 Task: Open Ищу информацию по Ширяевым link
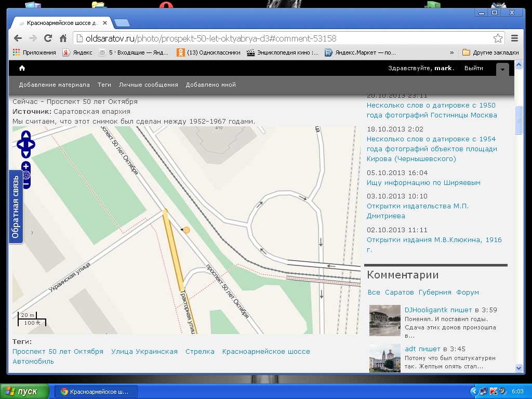pos(424,182)
